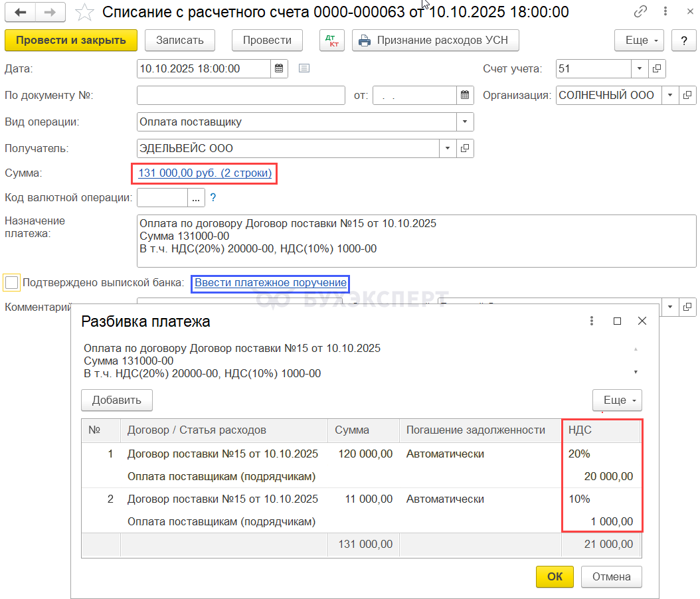Image resolution: width=700 pixels, height=599 pixels.
Task: Open the Организация dropdown
Action: pyautogui.click(x=669, y=95)
